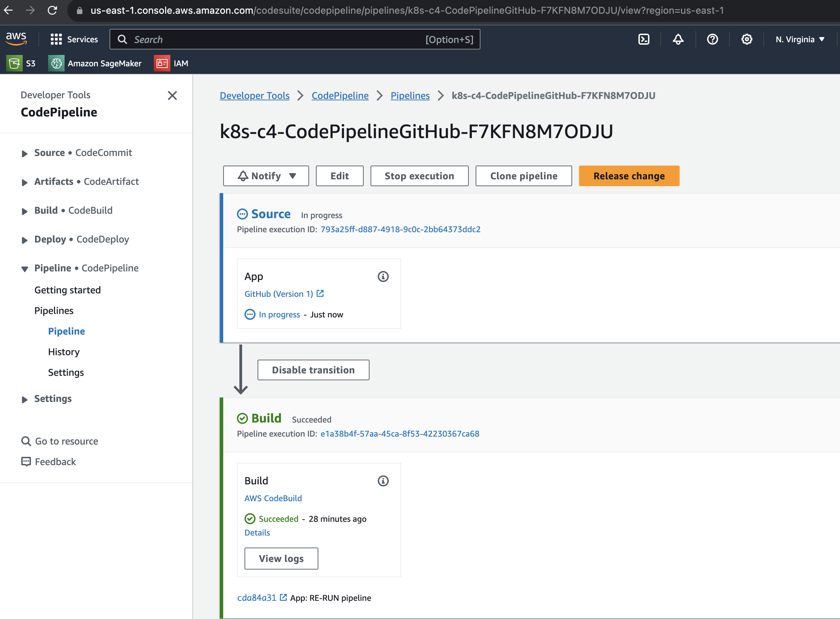
Task: Click Disable transition button
Action: click(x=313, y=370)
